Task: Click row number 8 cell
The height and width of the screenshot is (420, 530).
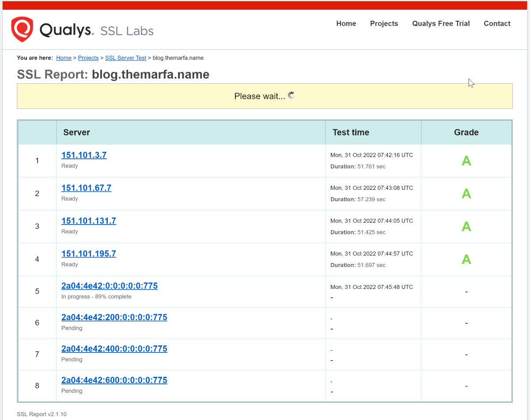Action: click(x=37, y=386)
